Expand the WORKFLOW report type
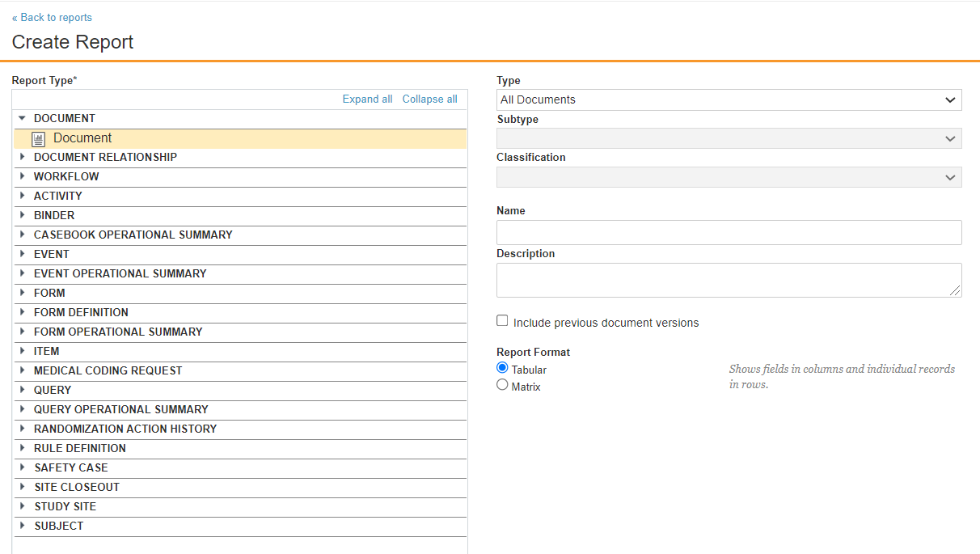Viewport: 980px width, 554px height. point(23,176)
